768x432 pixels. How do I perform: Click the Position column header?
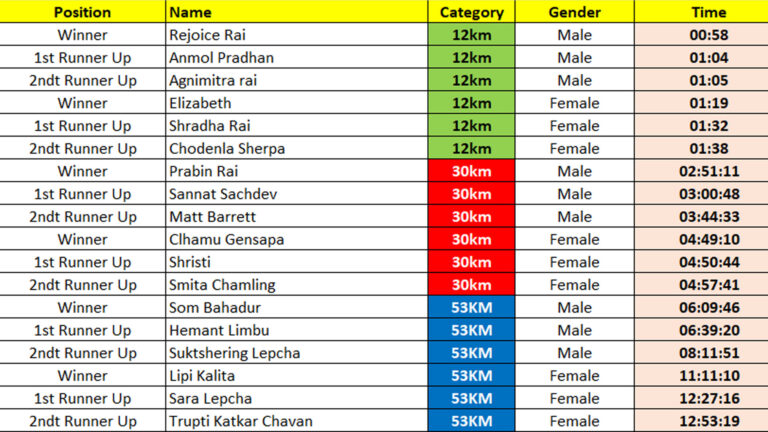[x=82, y=12]
